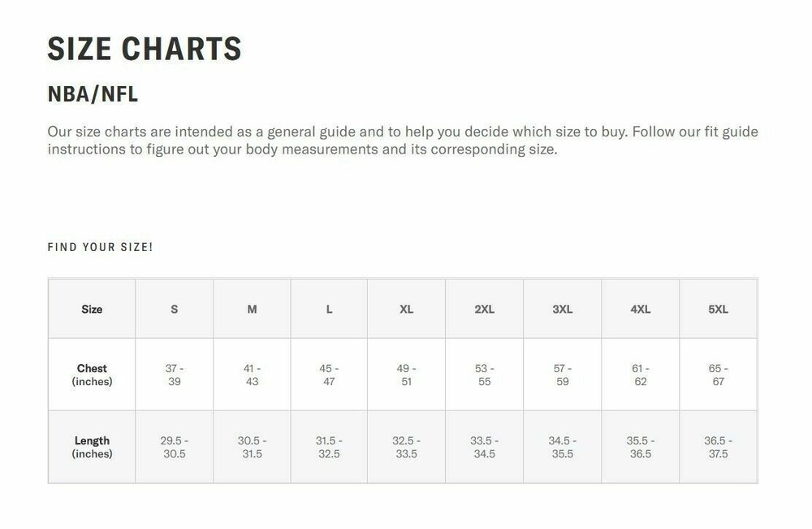
Task: Click the 65 - 67 chest cell
Action: point(718,375)
